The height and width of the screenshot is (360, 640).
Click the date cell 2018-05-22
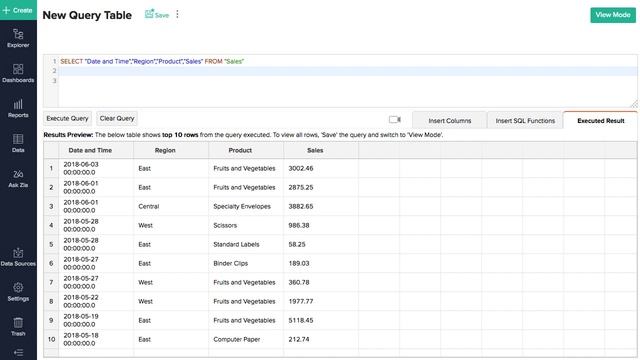pyautogui.click(x=96, y=301)
